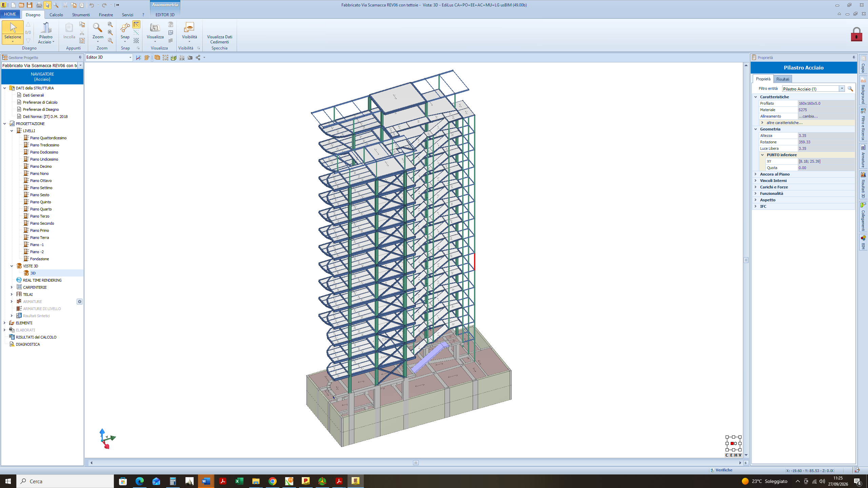This screenshot has width=868, height=488.
Task: Click the share icon in the editor toolbar
Action: [198, 58]
